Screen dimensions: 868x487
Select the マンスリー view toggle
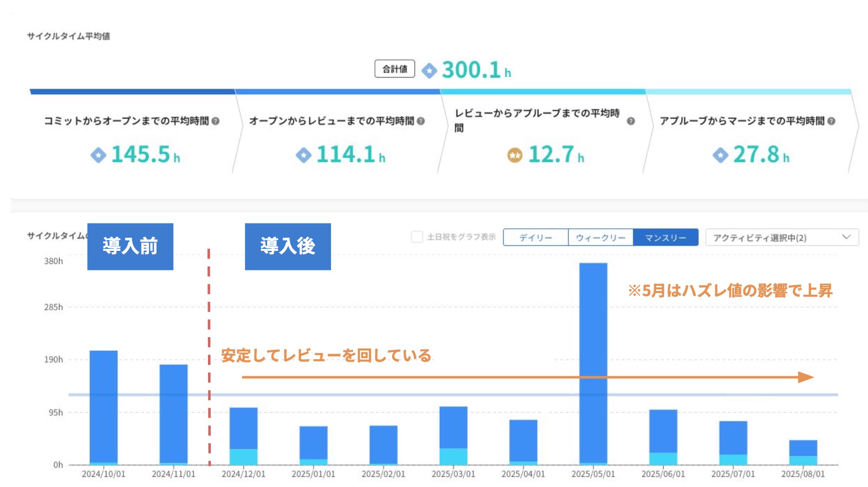tap(665, 238)
